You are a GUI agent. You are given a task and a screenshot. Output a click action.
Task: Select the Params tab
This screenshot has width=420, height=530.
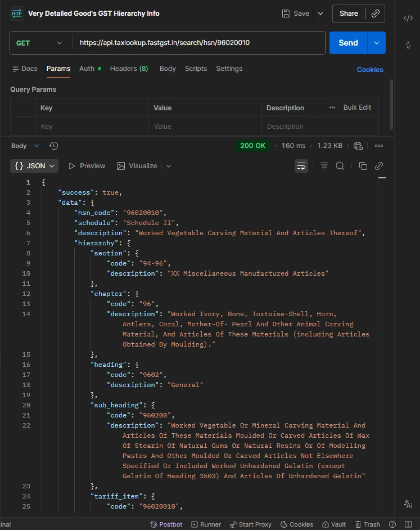[x=58, y=69]
